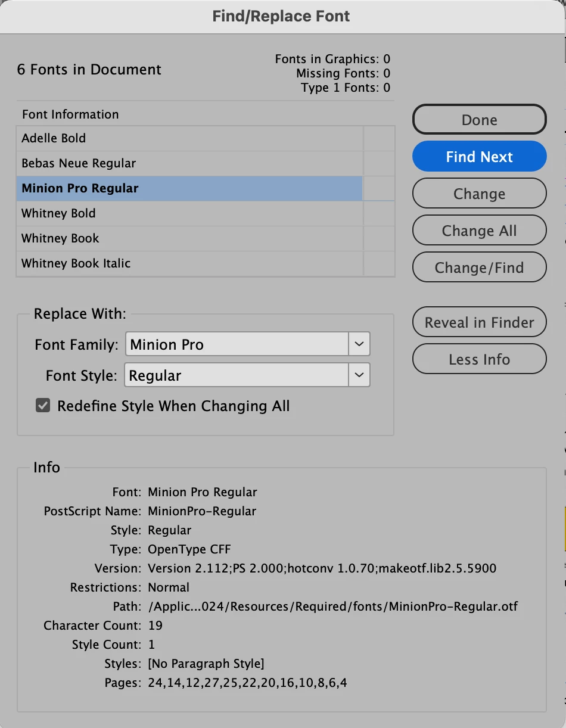Click the font path value text
The height and width of the screenshot is (728, 566).
click(x=333, y=606)
